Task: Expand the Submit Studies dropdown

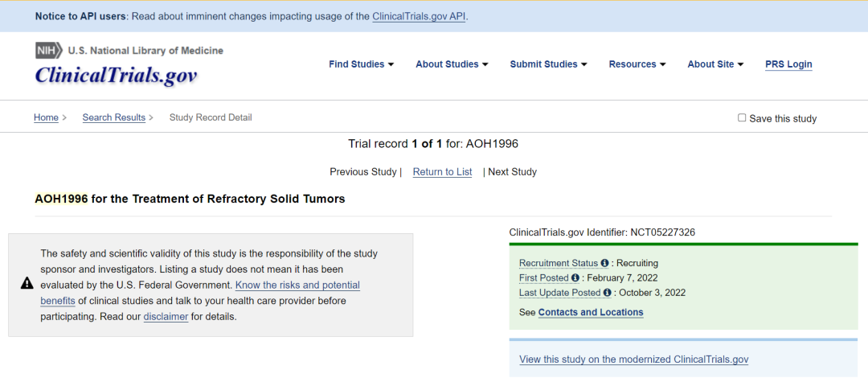Action: [548, 64]
